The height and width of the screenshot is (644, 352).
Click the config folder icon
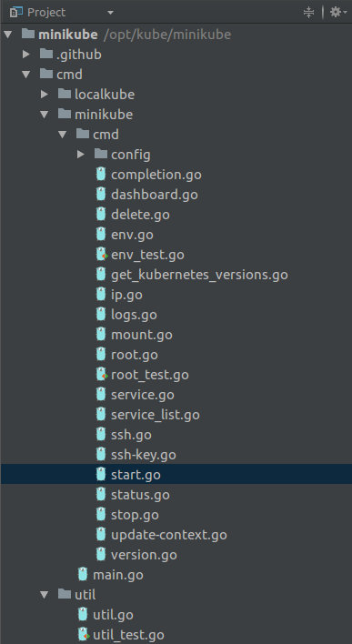[x=101, y=154]
